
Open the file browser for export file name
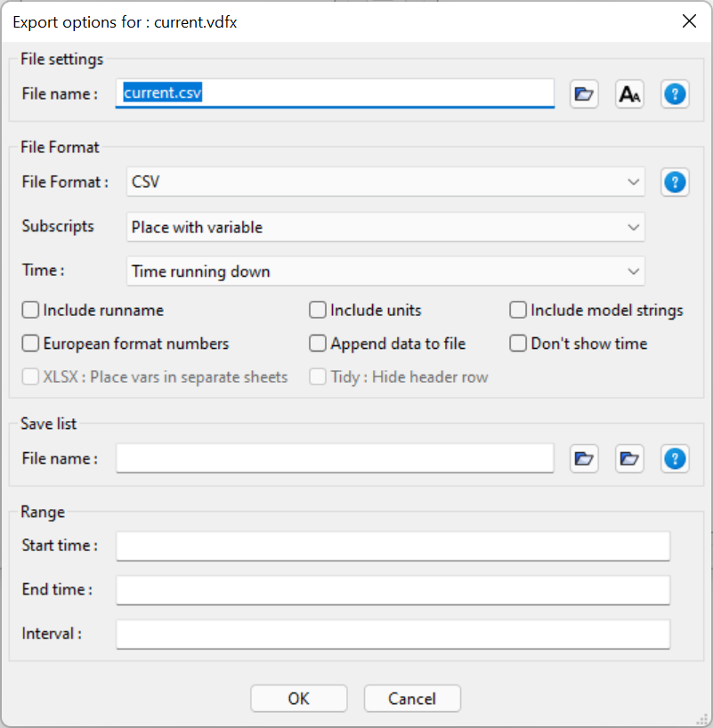pos(584,93)
